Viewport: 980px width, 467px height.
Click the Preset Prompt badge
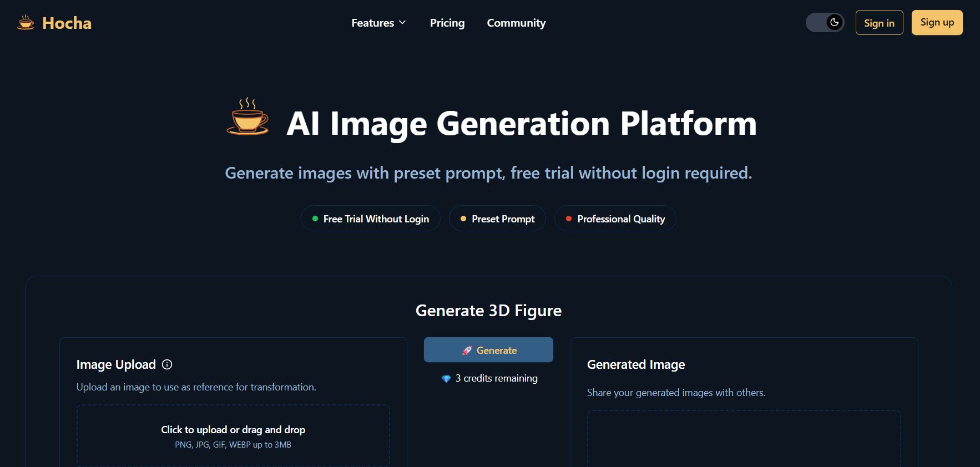tap(498, 219)
